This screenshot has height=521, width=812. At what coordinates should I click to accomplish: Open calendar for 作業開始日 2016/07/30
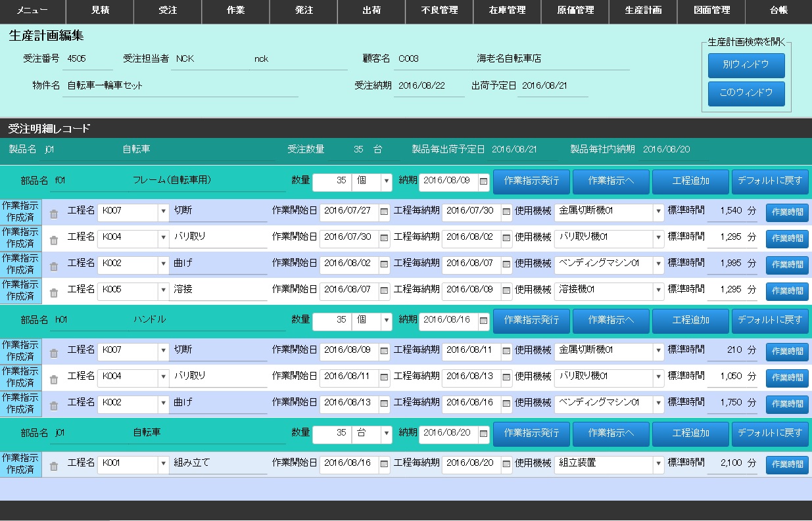[384, 237]
